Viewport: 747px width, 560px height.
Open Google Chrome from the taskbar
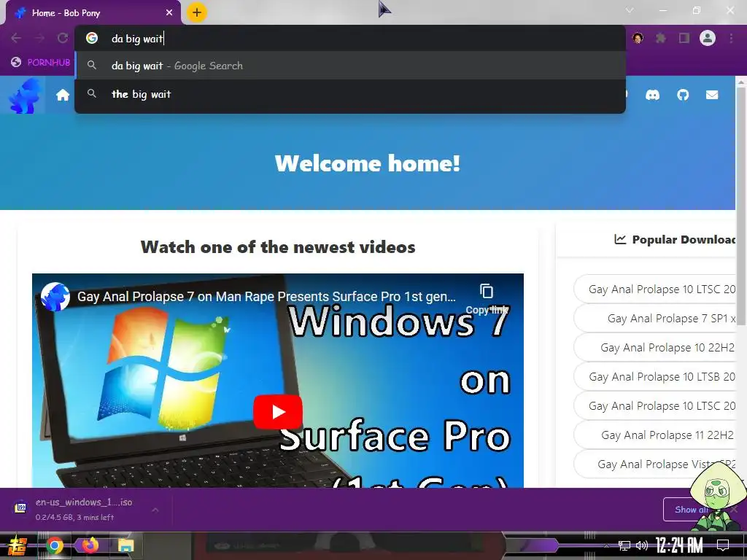[x=55, y=545]
